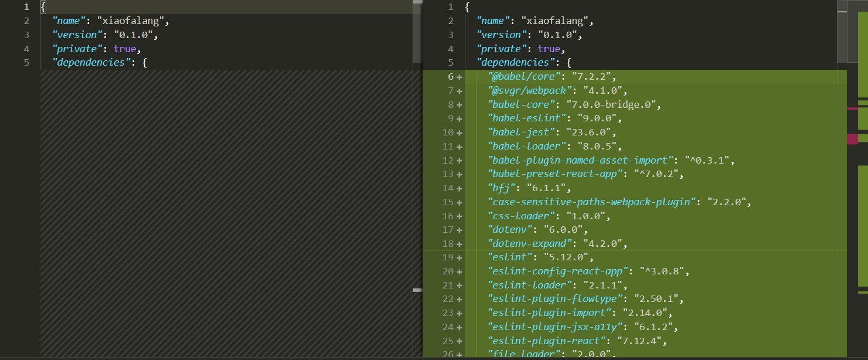Click the plus marker next to "babel-loader"
868x360 pixels.
click(x=459, y=146)
